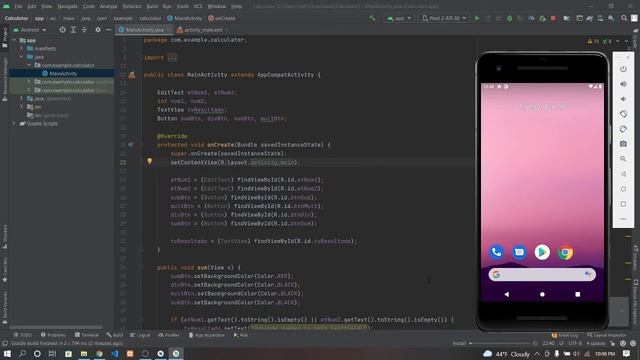Viewport: 640px width, 360px height.
Task: Expand the manifests folder
Action: [x=22, y=49]
